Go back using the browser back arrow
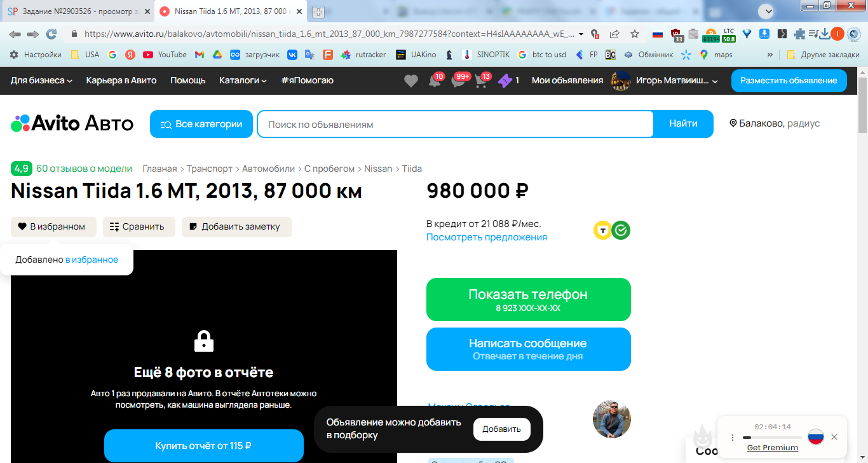Viewport: 868px width, 463px height. tap(15, 34)
